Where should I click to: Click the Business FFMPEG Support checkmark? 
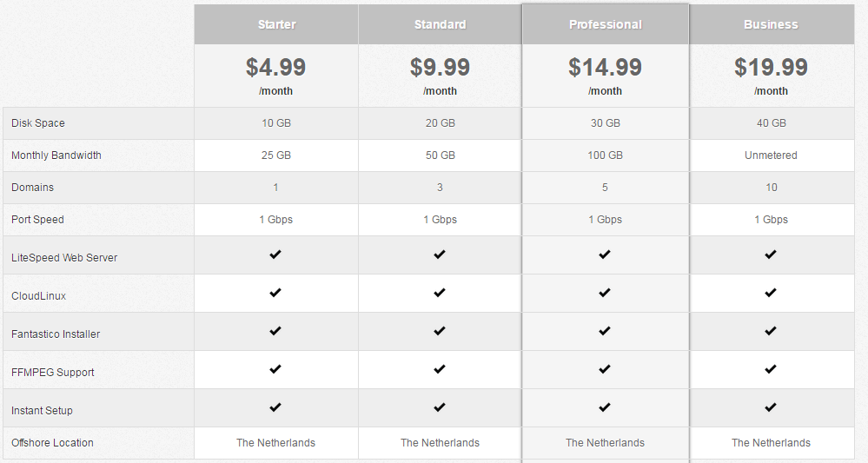click(x=770, y=369)
